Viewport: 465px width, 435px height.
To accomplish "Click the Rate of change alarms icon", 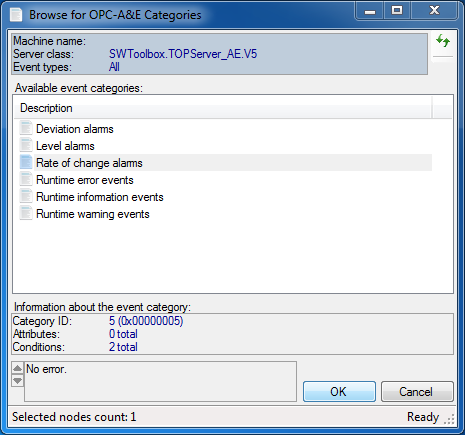I will (x=26, y=163).
